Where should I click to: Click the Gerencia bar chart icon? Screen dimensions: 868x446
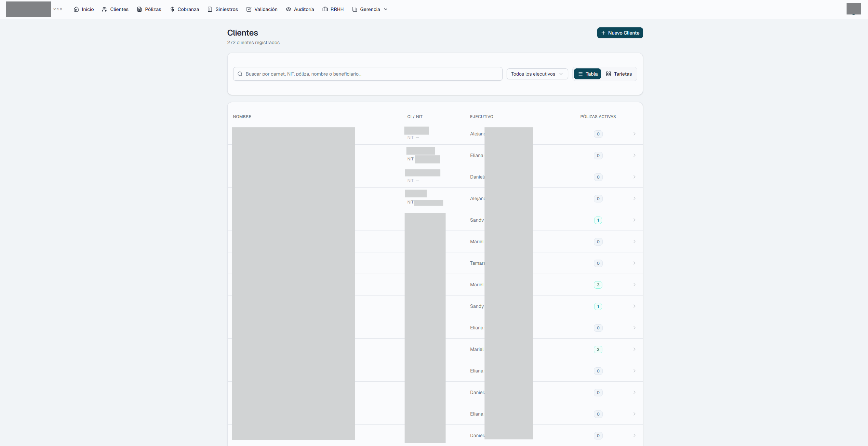tap(355, 9)
